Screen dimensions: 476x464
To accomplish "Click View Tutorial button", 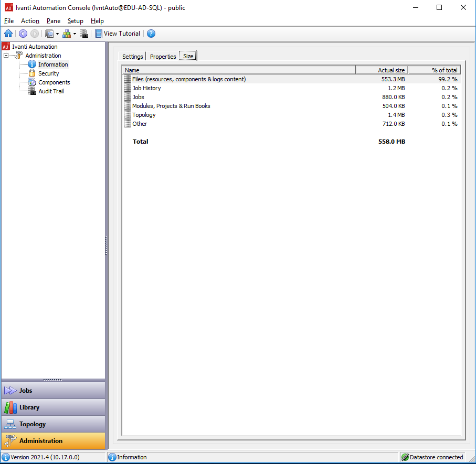I will [x=118, y=34].
